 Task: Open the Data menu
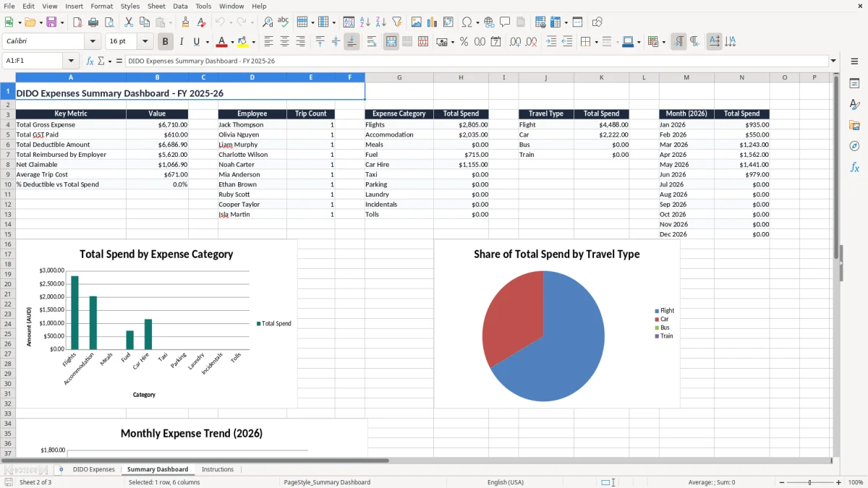[x=180, y=6]
